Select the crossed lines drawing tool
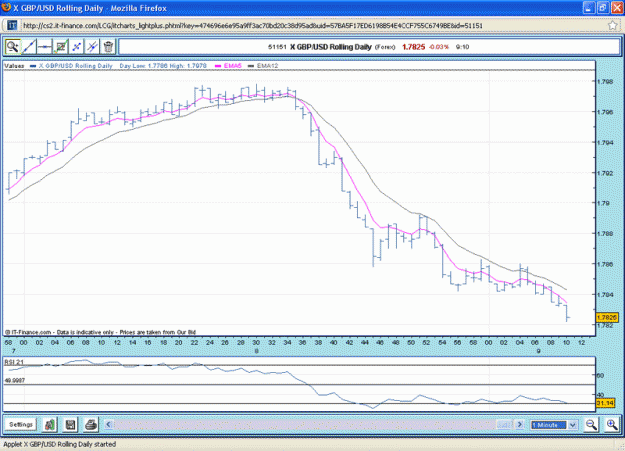The image size is (625, 451). [92, 47]
